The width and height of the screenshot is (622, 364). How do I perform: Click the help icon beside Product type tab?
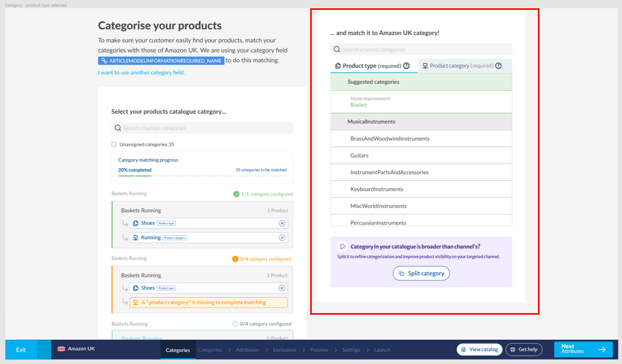(x=406, y=66)
